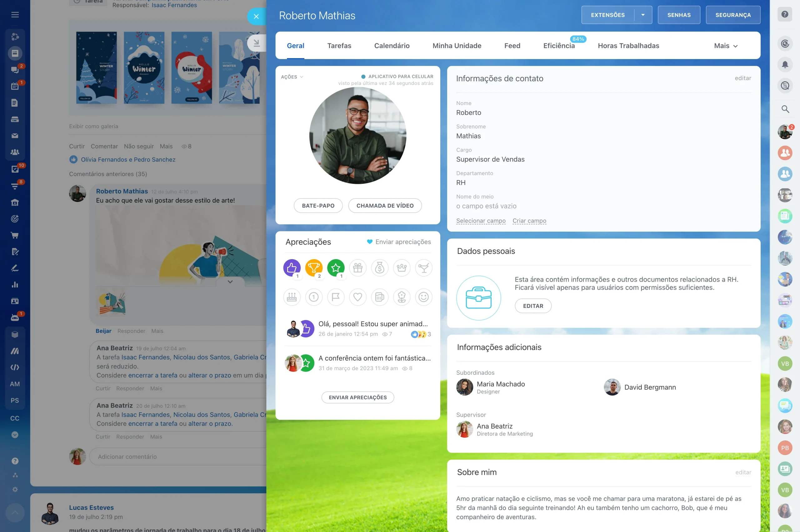The image size is (800, 532).
Task: Click Curtir under the feed post
Action: [77, 146]
